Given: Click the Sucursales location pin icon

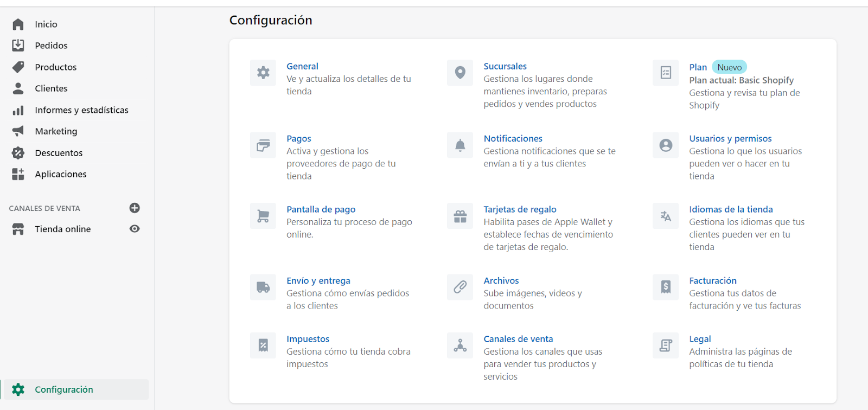Looking at the screenshot, I should 460,73.
